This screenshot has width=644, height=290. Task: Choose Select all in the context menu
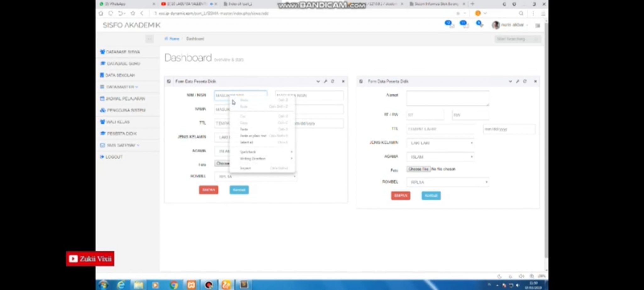(246, 142)
